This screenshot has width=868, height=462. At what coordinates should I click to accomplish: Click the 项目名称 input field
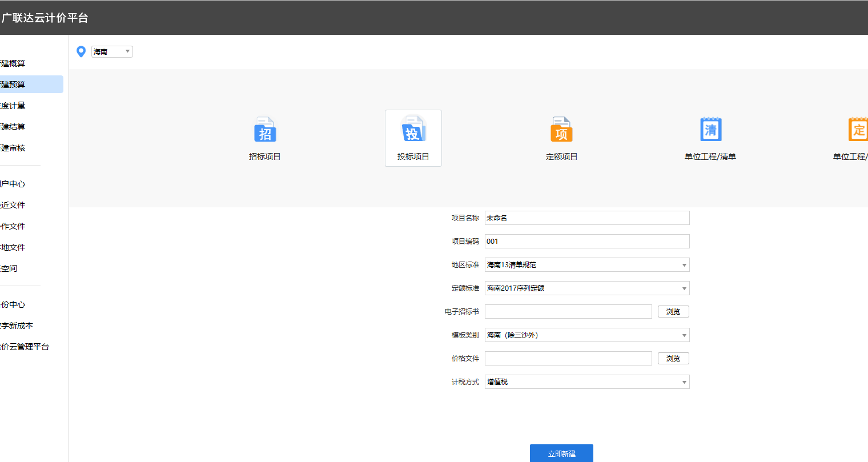click(x=587, y=218)
